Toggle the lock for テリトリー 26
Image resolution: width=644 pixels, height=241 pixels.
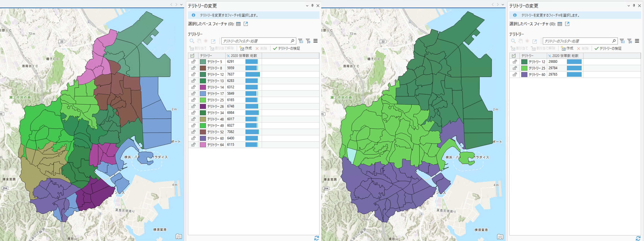click(x=193, y=106)
